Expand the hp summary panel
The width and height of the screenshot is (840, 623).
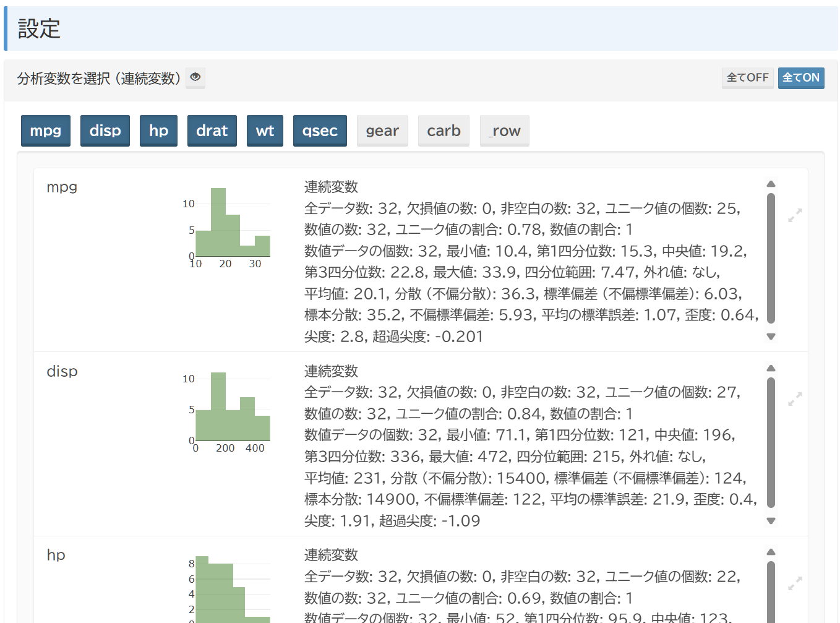(795, 583)
